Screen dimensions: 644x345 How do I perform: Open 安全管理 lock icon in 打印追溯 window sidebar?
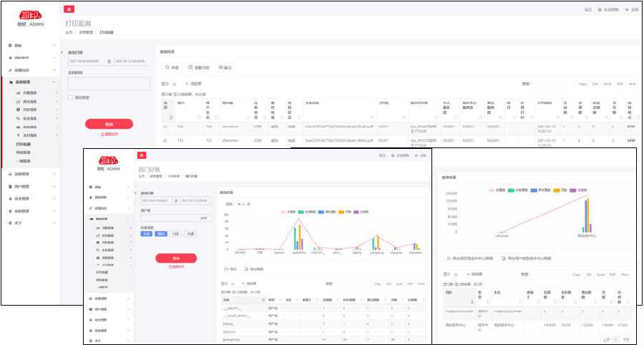click(x=10, y=199)
